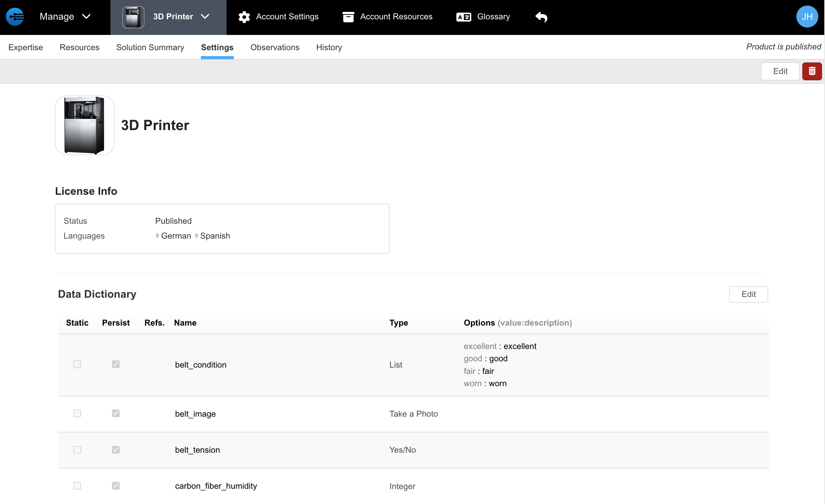
Task: Click the Account Settings gear icon
Action: tap(244, 17)
